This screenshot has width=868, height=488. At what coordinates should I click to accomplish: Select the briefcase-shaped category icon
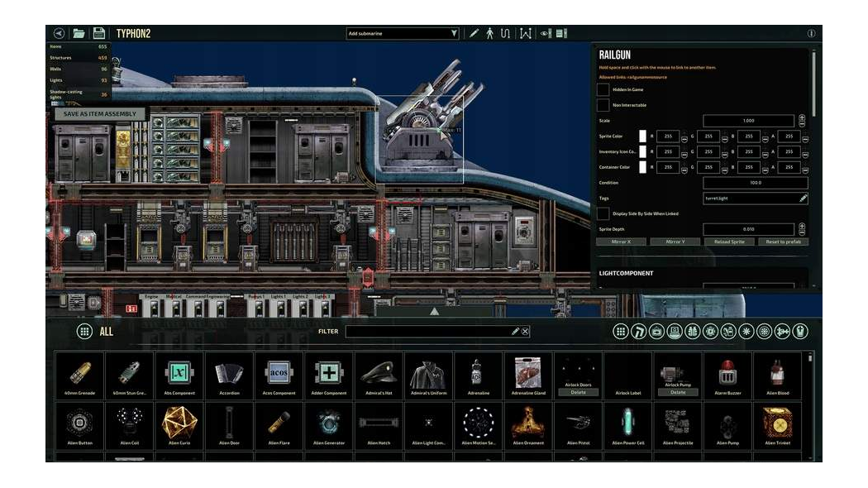(656, 331)
